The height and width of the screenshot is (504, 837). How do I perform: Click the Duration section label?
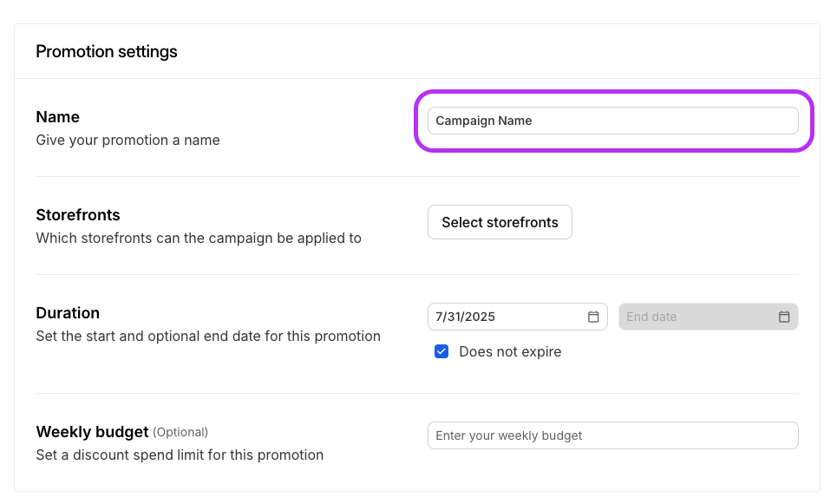point(68,313)
